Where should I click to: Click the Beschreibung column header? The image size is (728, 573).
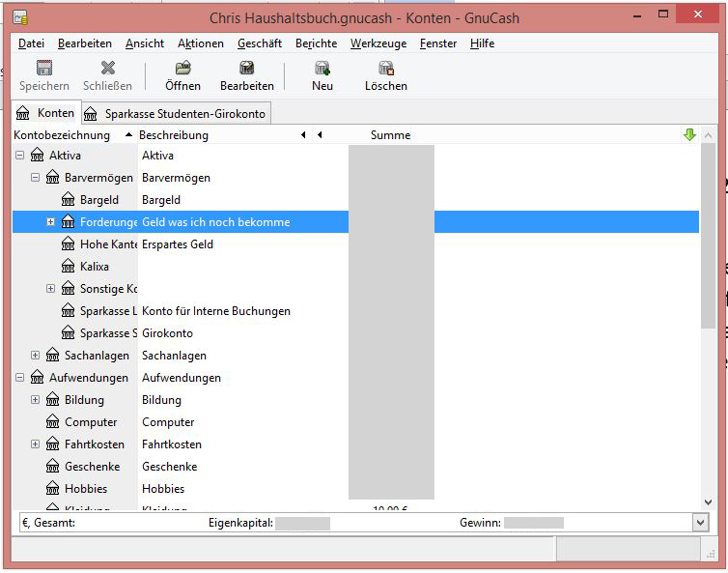[x=224, y=135]
